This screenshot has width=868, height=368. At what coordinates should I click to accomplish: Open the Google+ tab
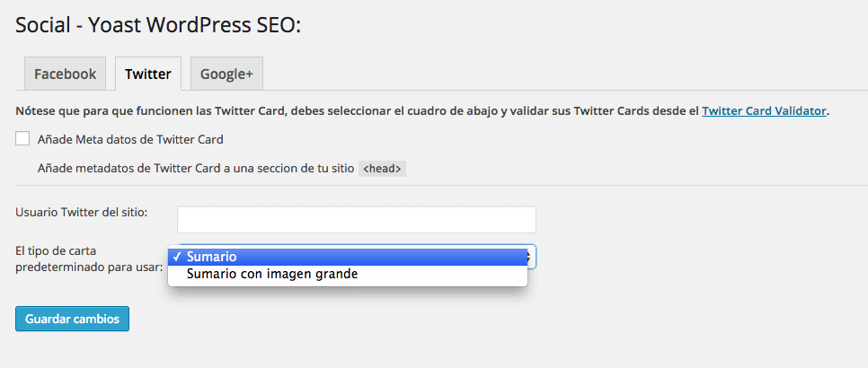226,74
